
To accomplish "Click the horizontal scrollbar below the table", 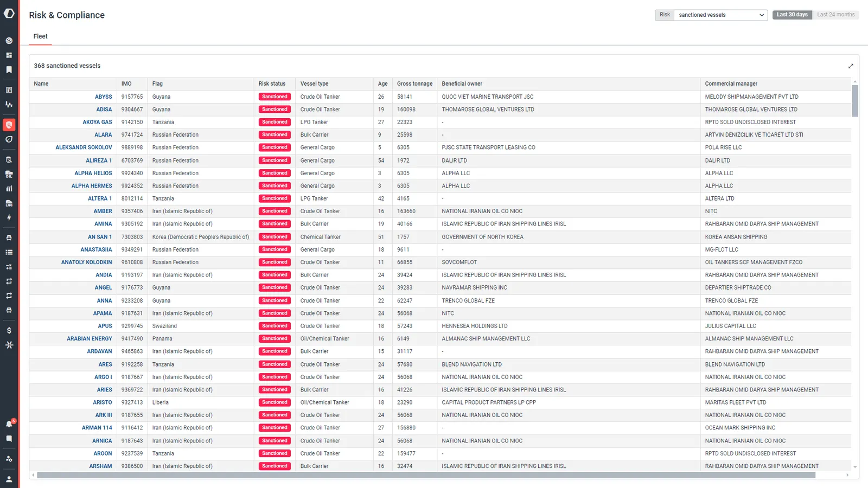I will click(426, 475).
